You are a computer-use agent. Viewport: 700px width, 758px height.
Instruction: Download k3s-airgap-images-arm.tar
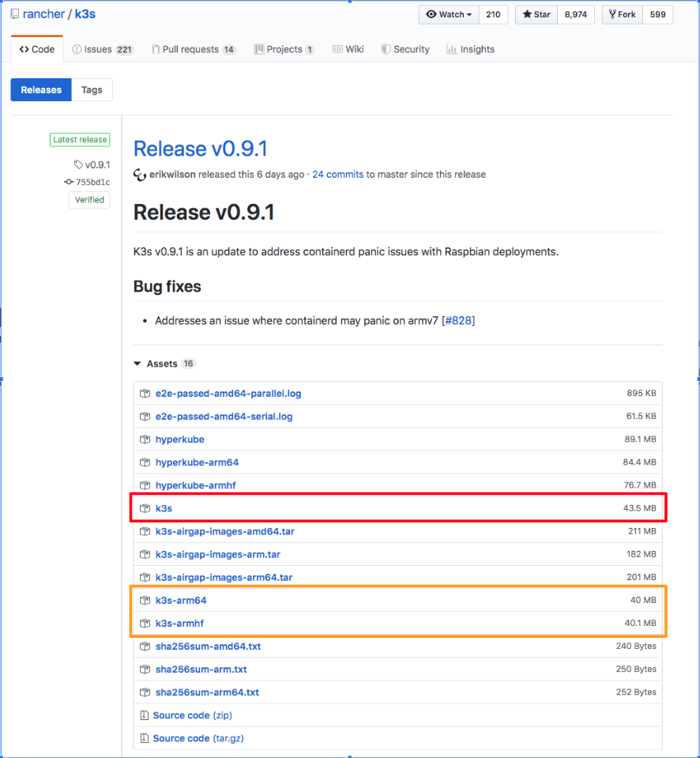click(218, 555)
